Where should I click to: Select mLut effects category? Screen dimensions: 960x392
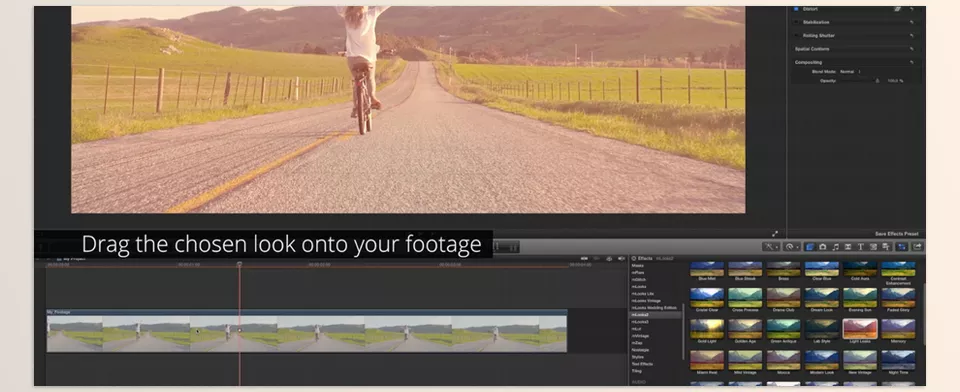[636, 329]
